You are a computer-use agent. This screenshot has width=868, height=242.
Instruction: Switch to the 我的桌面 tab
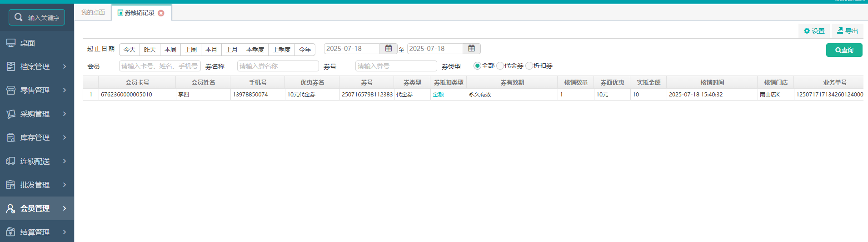93,12
